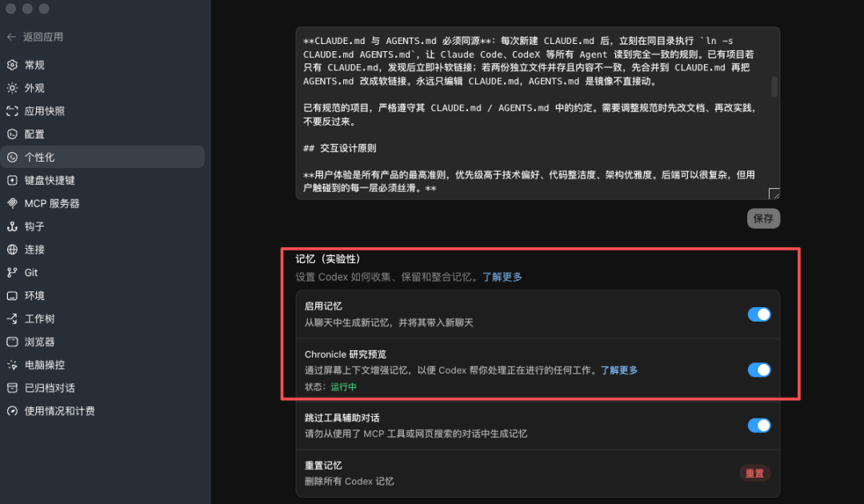Click the text area scrollbar thumb
This screenshot has height=504, width=864.
pos(774,86)
